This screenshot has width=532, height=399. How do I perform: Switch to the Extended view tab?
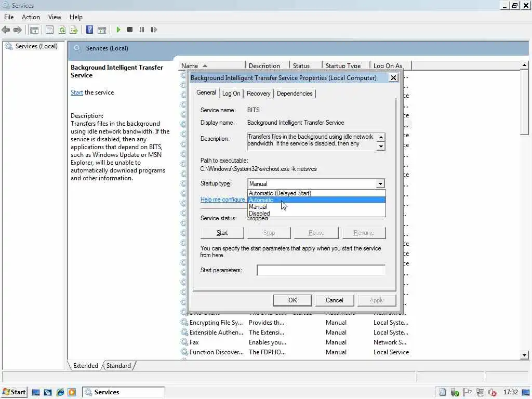86,366
